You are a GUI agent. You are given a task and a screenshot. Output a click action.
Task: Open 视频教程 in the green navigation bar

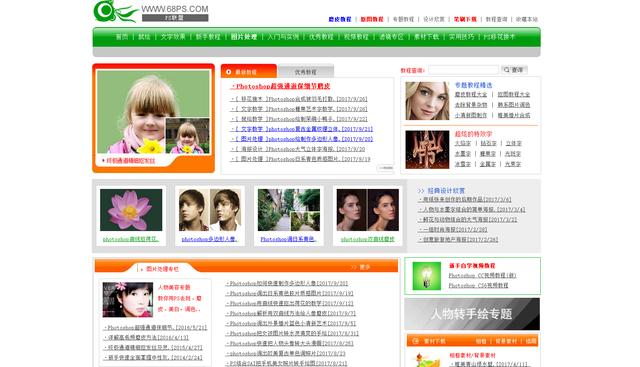(356, 37)
